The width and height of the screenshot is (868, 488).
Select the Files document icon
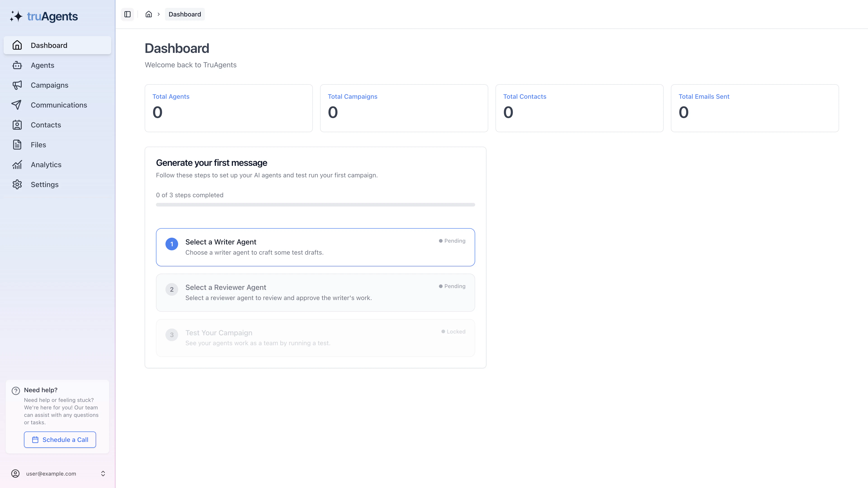tap(17, 145)
